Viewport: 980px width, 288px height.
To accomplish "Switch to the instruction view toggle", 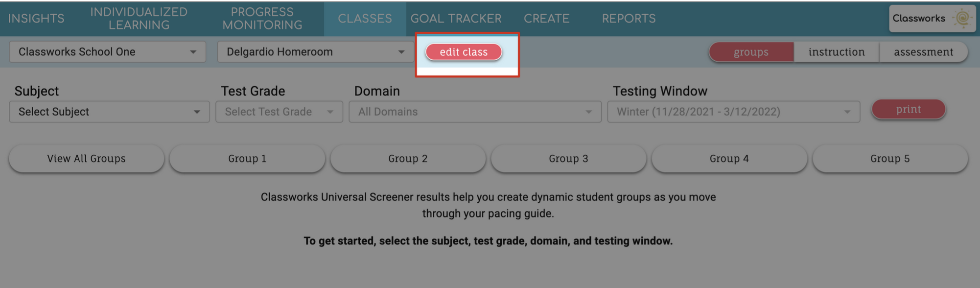I will [x=836, y=52].
